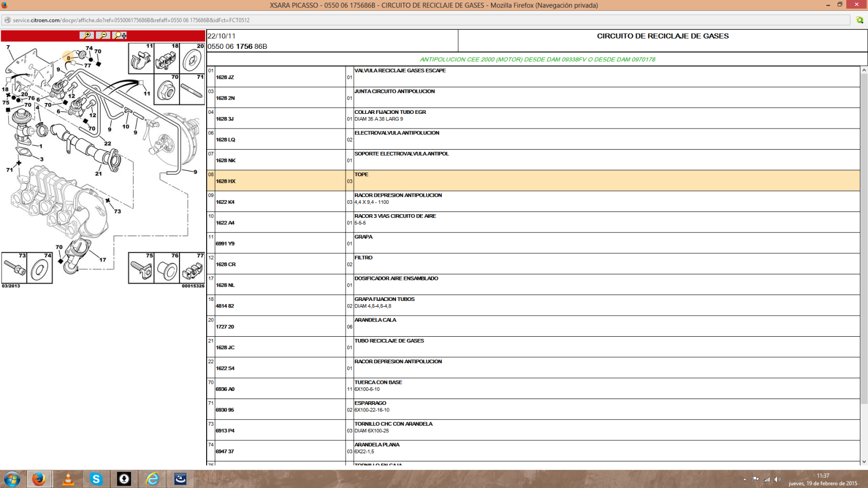
Task: Click the clip thumbnail numbered 77
Action: click(x=193, y=268)
